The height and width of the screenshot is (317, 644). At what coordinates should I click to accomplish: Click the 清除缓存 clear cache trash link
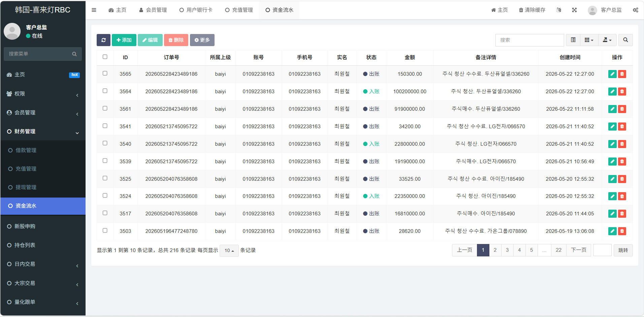tap(532, 10)
